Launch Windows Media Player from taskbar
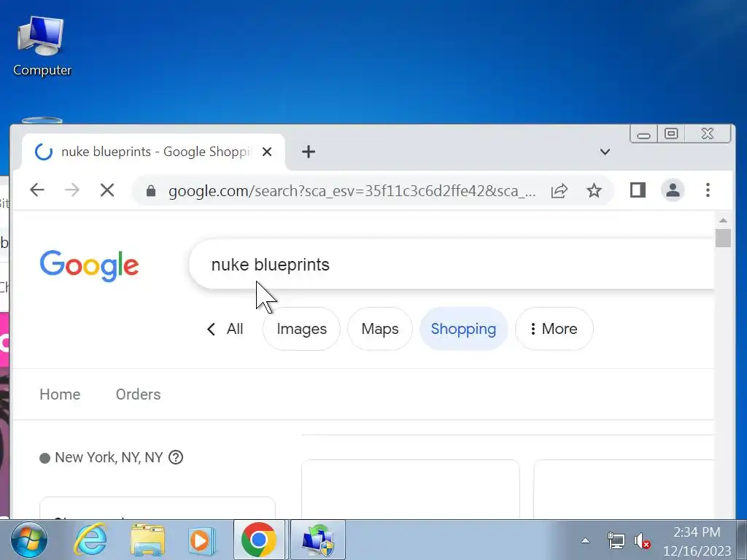Screen dimensions: 747x560 tap(201, 540)
